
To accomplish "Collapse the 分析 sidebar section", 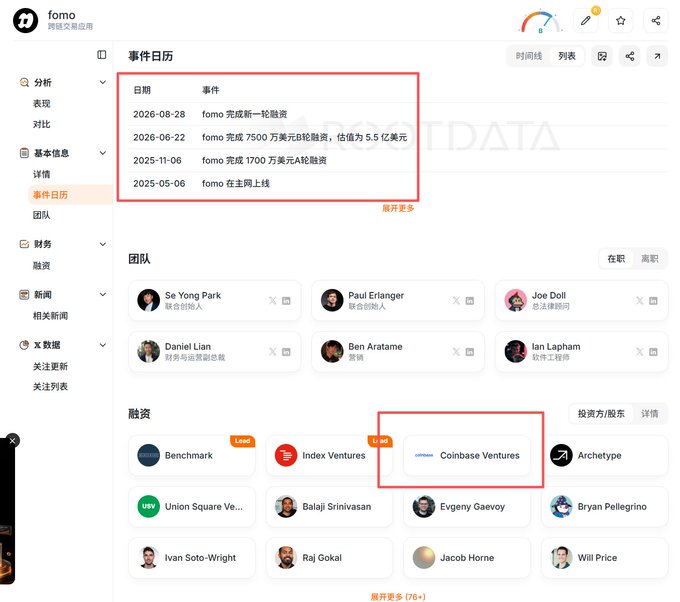I will coord(103,82).
